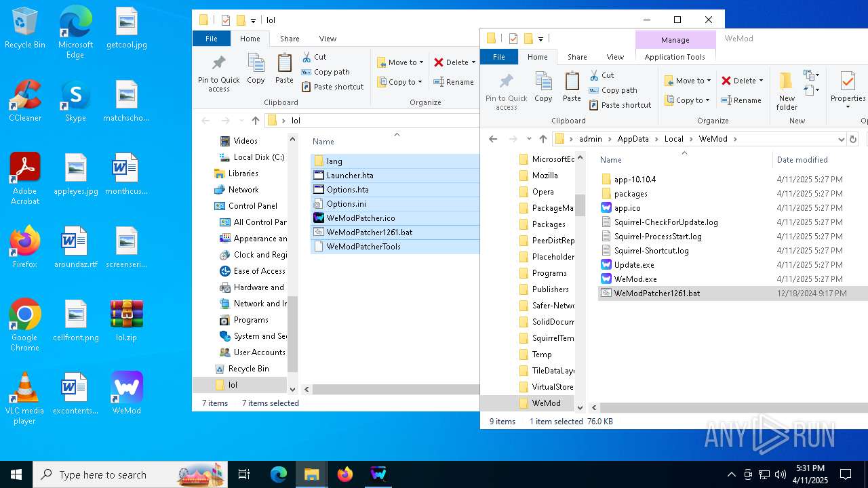The height and width of the screenshot is (488, 868).
Task: Open File menu in WeMod window
Action: pyautogui.click(x=499, y=57)
